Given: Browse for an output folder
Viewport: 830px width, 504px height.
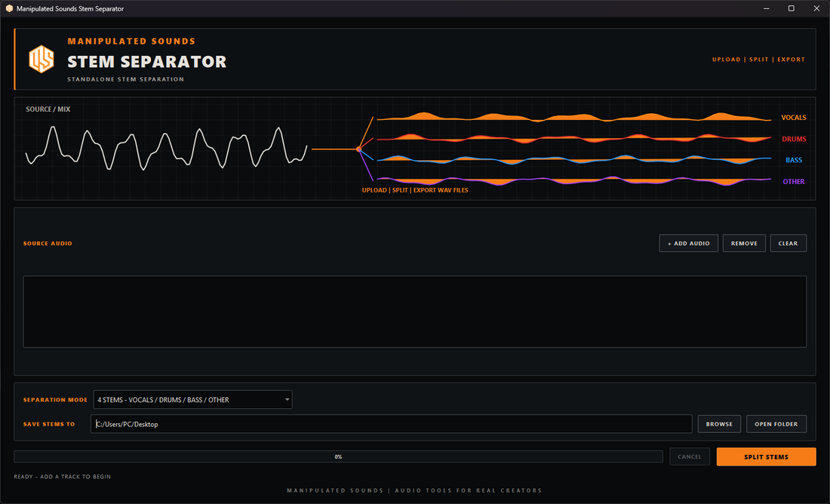Looking at the screenshot, I should [719, 424].
